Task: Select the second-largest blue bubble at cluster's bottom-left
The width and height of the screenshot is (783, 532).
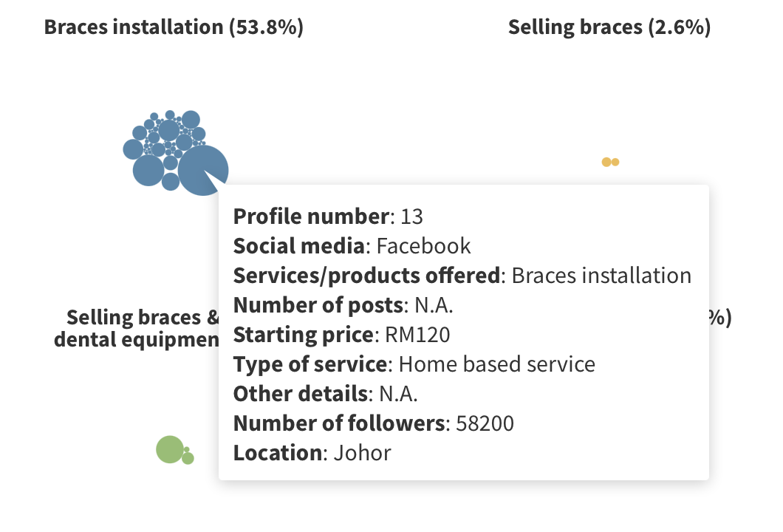Action: [148, 171]
